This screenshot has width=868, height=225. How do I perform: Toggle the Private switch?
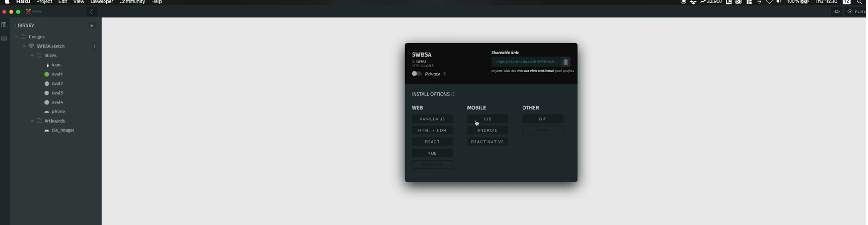(416, 74)
